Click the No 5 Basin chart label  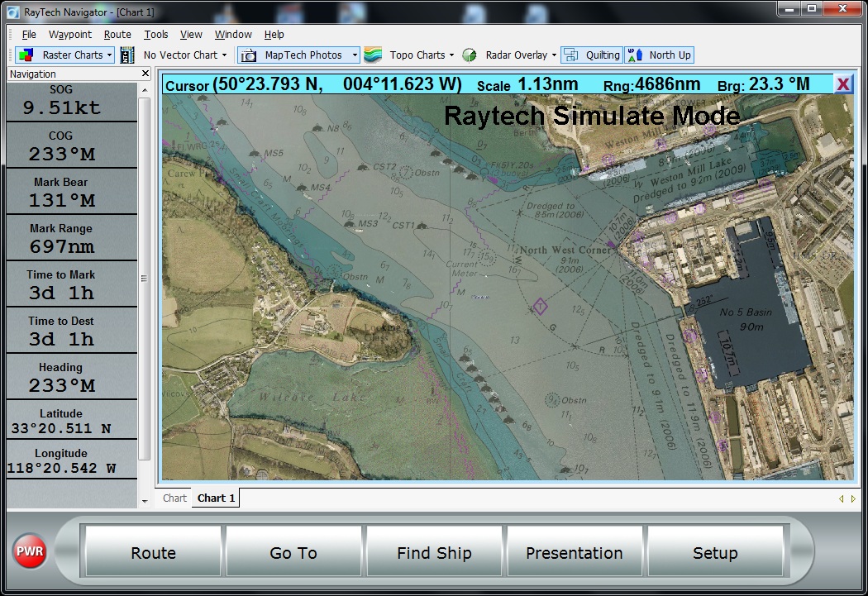(746, 312)
